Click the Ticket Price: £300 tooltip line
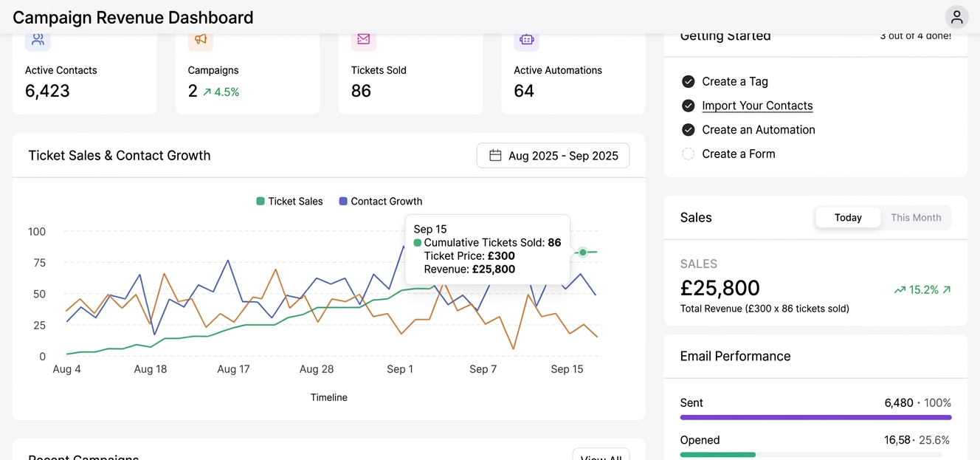The image size is (980, 460). [469, 255]
